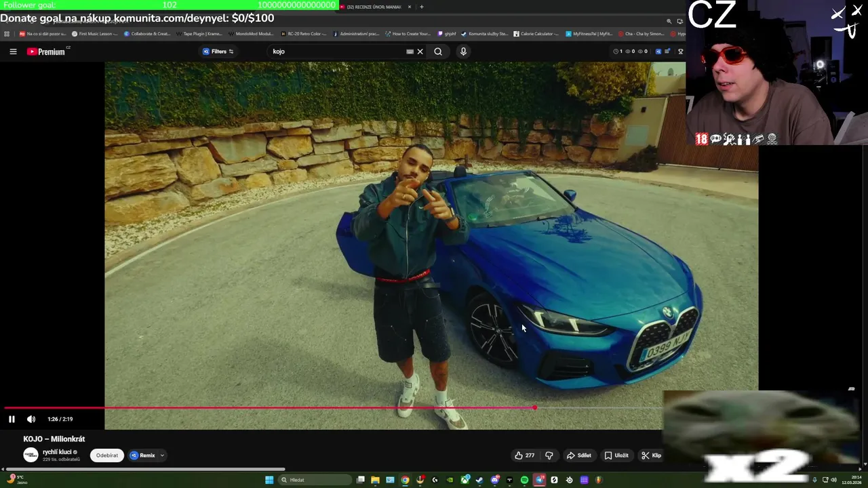Click into the search field containing 'kojo'
Viewport: 868px width, 488px height.
337,52
